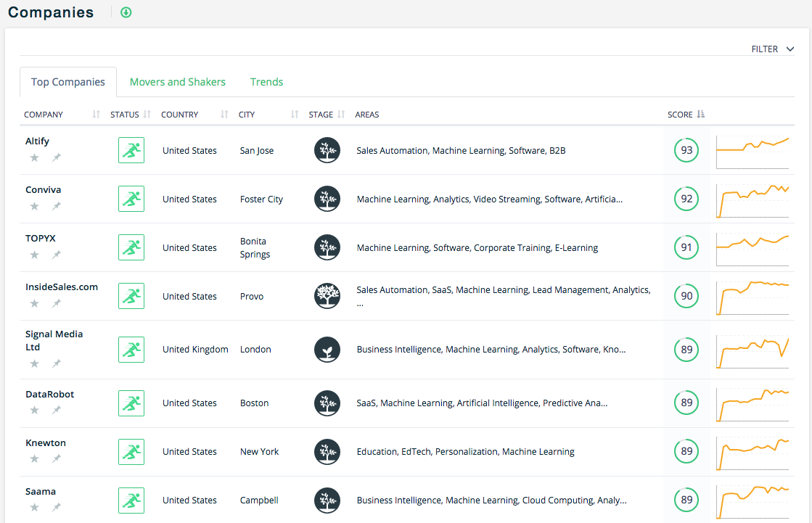812x523 pixels.
Task: Click the status icon in DataRobot row
Action: pyautogui.click(x=131, y=403)
